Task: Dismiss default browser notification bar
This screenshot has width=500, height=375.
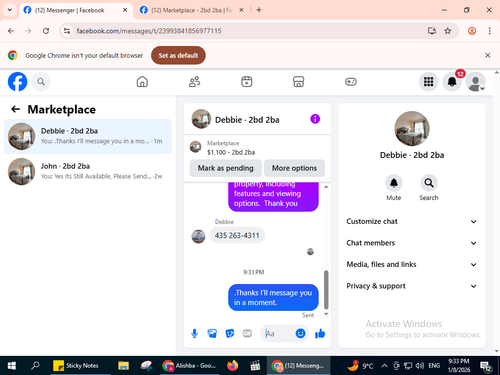Action: tap(487, 55)
